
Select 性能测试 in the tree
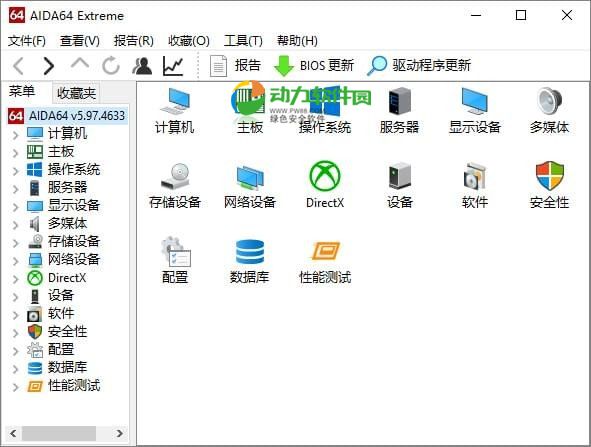tap(74, 385)
